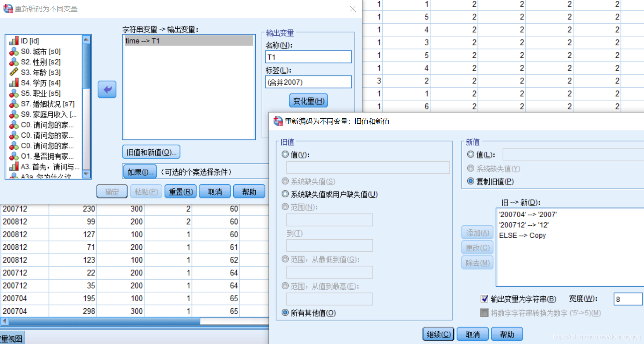
Task: Select 复制旧值(P) radio button
Action: point(470,181)
